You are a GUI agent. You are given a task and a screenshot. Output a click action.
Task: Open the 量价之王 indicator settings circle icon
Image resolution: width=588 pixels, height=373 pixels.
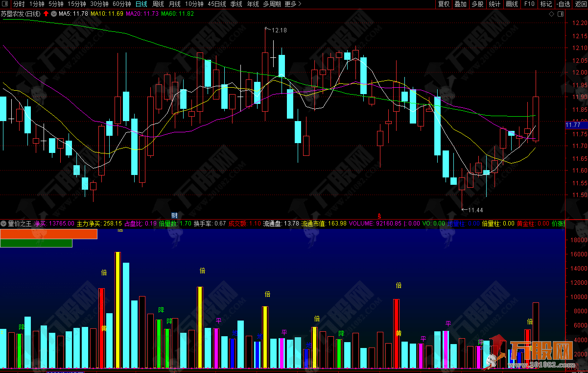click(4, 224)
